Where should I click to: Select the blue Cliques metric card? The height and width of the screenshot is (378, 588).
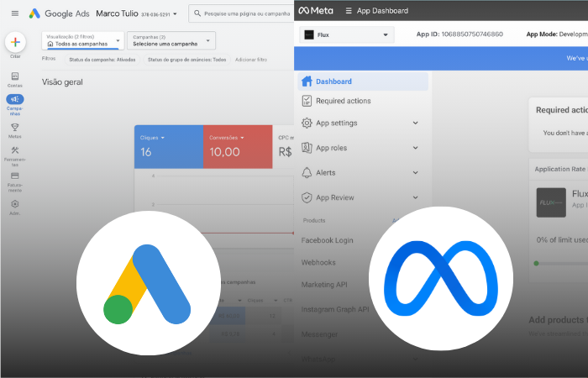[169, 147]
